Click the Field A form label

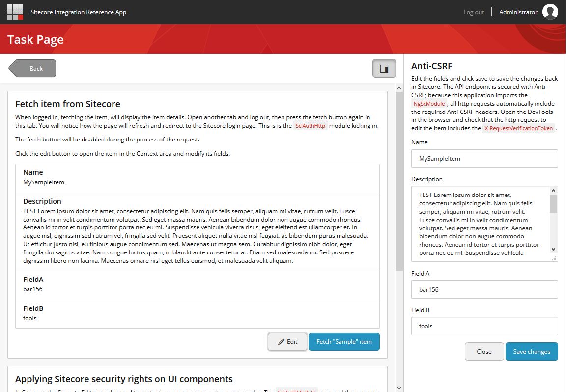pyautogui.click(x=420, y=274)
